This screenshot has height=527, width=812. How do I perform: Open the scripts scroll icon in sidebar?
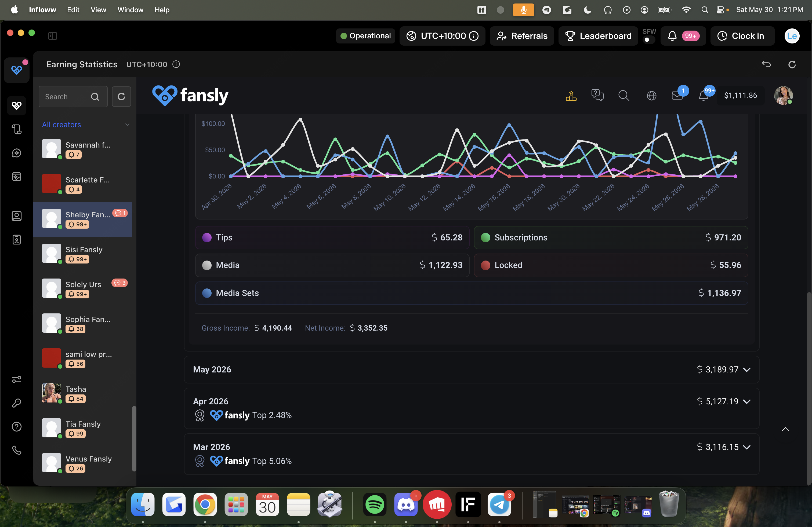(17, 129)
